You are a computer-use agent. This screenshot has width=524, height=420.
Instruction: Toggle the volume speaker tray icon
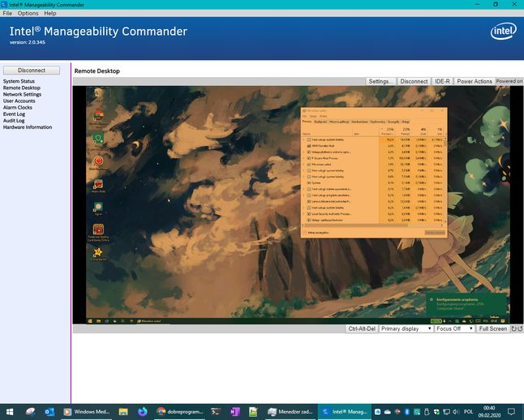[x=456, y=412]
